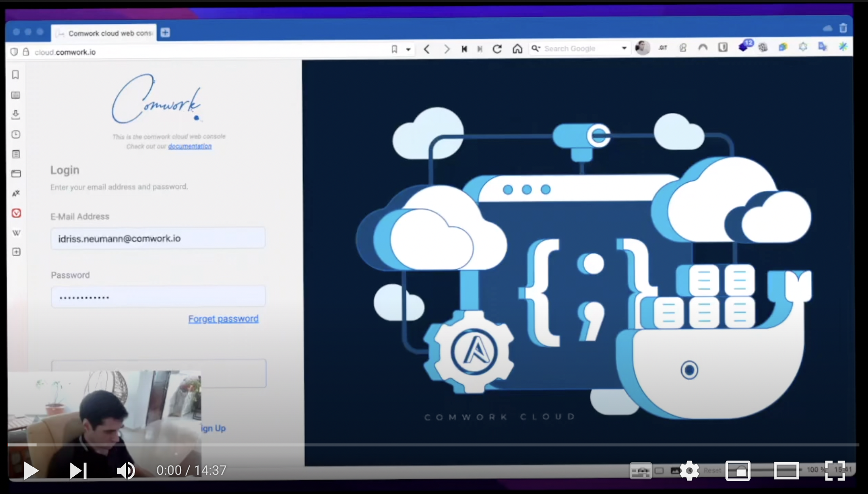Click the E-Mail Address input field
This screenshot has height=494, width=868.
click(x=158, y=238)
